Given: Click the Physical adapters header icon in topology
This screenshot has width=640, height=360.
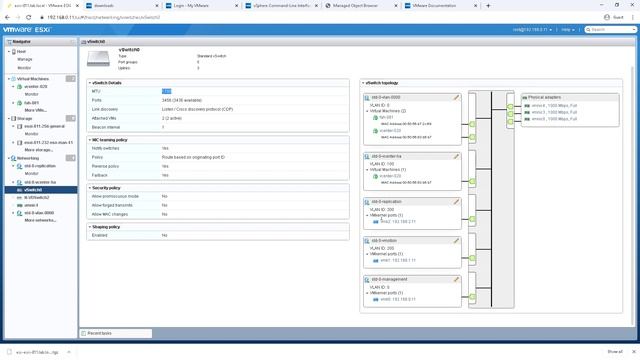Looking at the screenshot, I should (525, 98).
